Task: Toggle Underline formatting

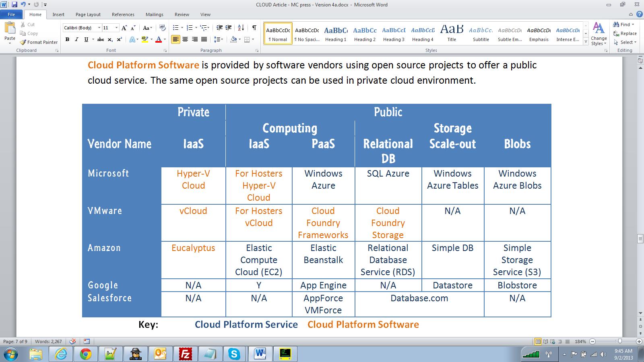Action: pyautogui.click(x=86, y=39)
